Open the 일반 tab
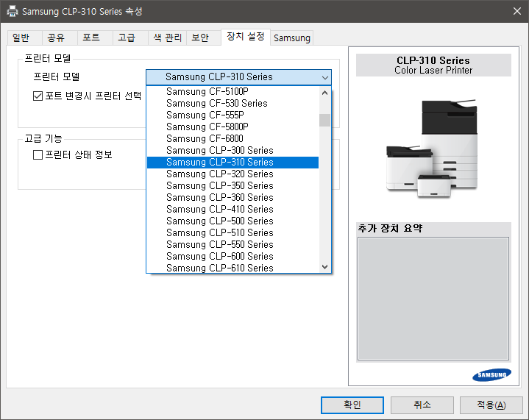The height and width of the screenshot is (420, 529). pos(24,38)
